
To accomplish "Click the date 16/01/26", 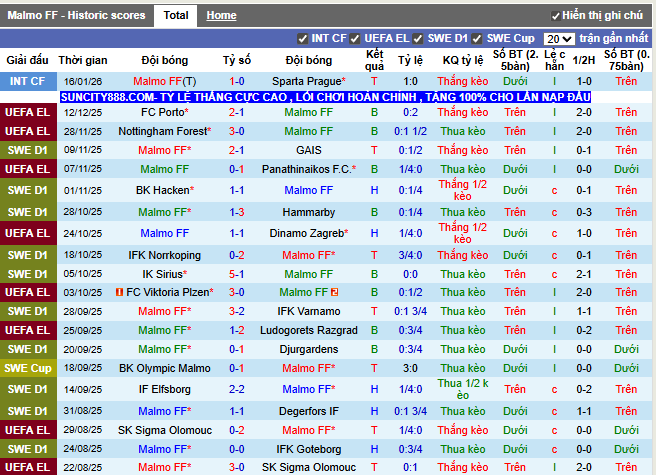I will coord(83,81).
